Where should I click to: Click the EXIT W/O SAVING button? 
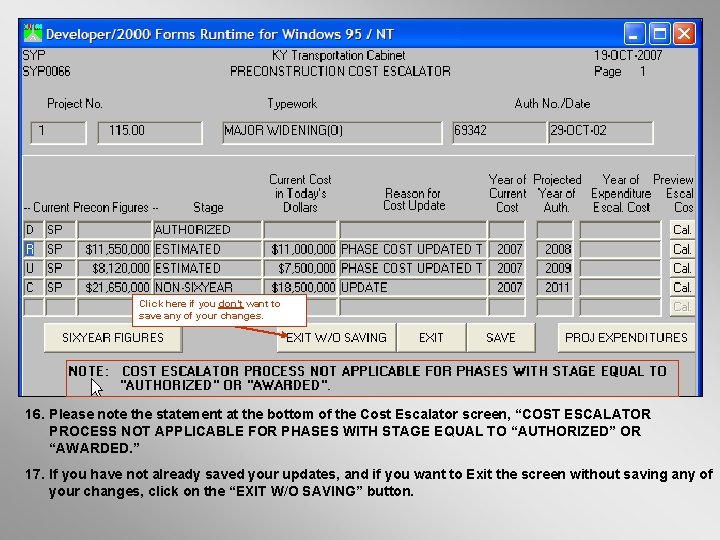[x=336, y=338]
